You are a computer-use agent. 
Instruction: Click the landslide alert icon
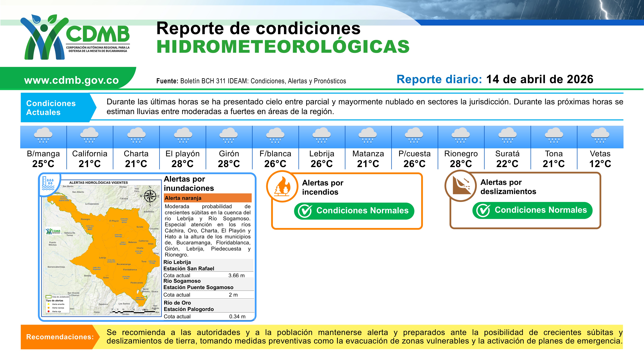click(460, 186)
